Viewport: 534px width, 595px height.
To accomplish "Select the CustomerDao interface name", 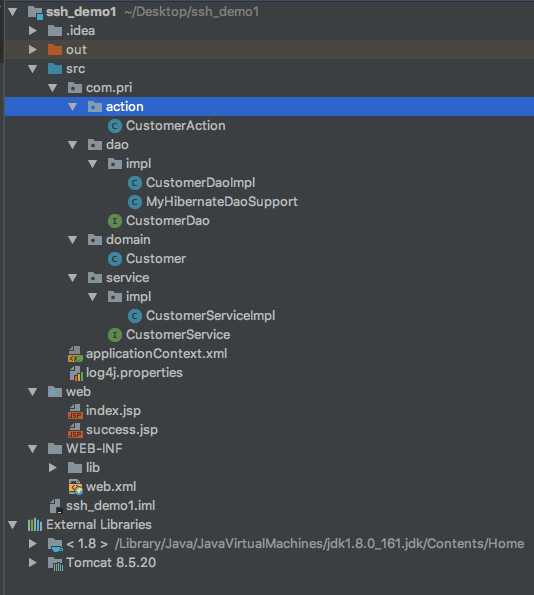I will click(x=168, y=220).
